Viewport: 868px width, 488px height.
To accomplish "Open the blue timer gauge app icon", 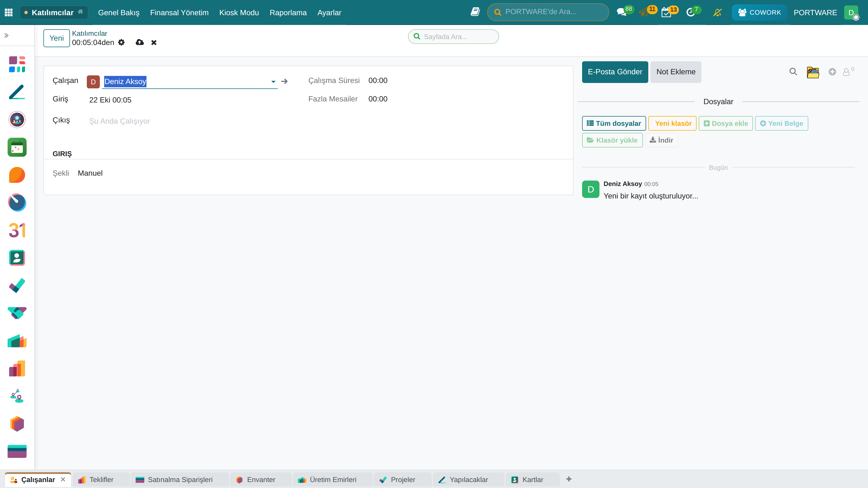I will (17, 203).
